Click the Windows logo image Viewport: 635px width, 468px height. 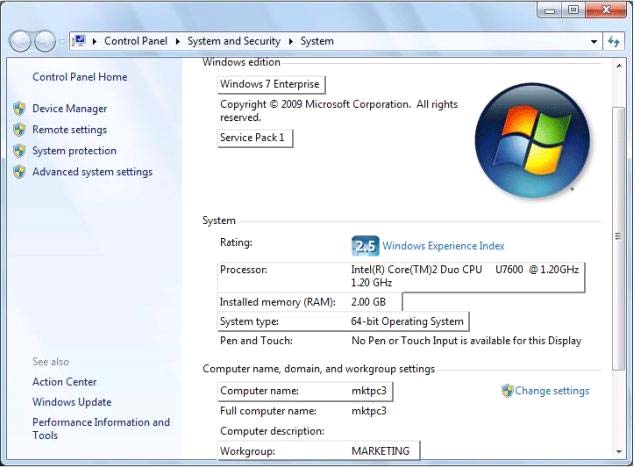(533, 140)
